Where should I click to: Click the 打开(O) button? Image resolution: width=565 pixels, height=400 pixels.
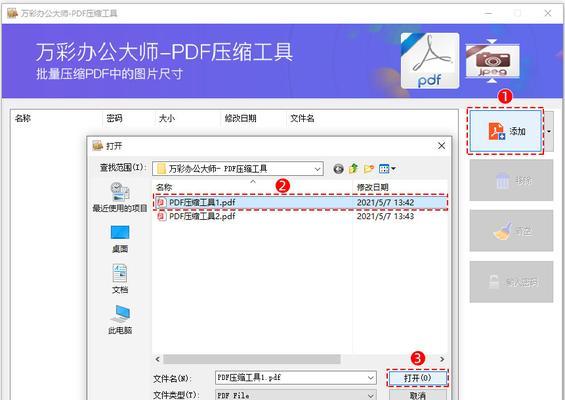417,378
